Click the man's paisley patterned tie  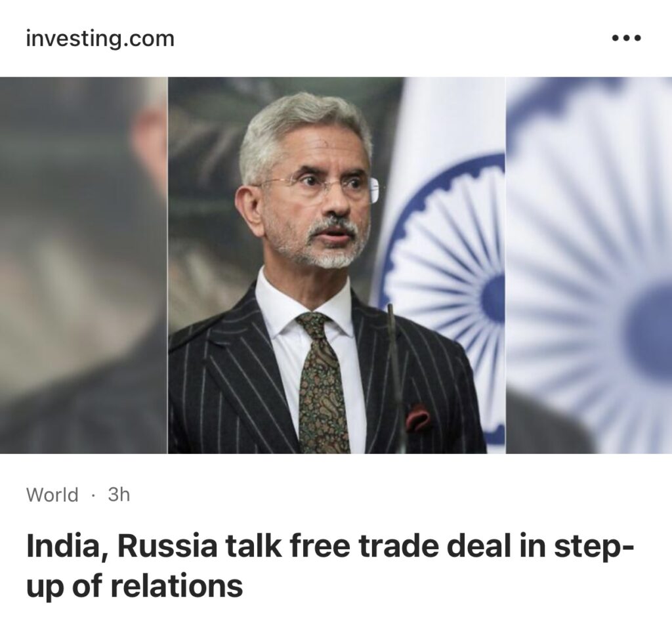coord(322,381)
